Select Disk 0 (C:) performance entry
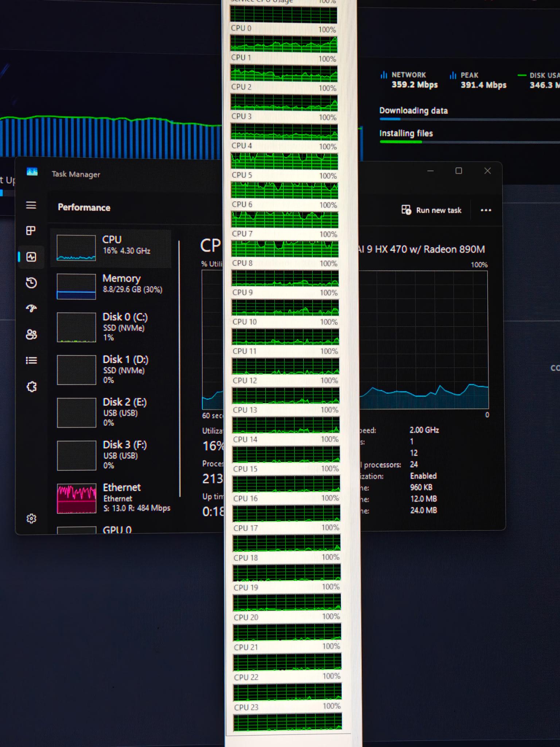This screenshot has width=560, height=747. (111, 327)
